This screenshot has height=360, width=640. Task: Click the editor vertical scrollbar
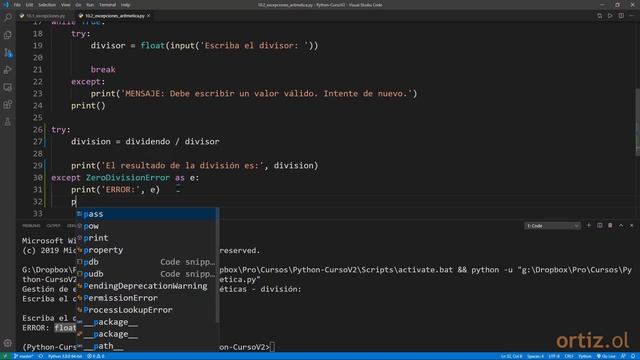[x=637, y=122]
